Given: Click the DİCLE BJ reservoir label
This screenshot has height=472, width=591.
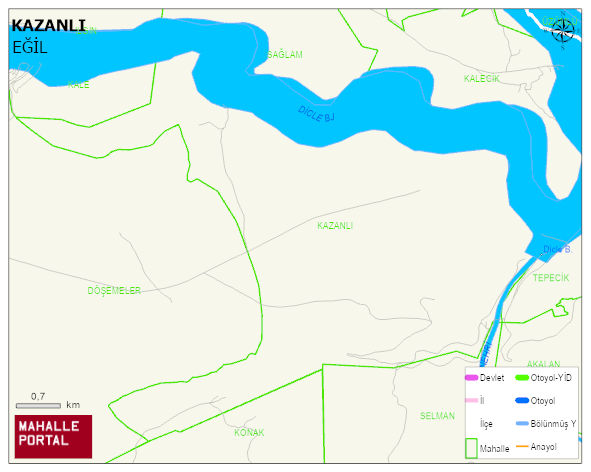Looking at the screenshot, I should pyautogui.click(x=316, y=114).
